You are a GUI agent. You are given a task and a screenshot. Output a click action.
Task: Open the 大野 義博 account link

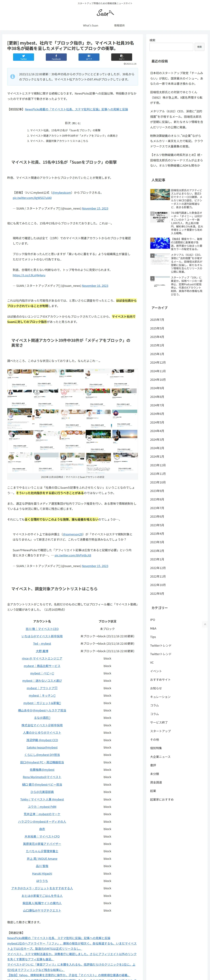42,651
